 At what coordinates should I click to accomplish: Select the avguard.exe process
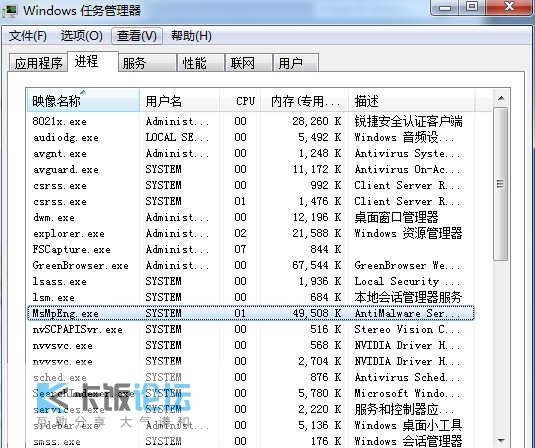(x=250, y=169)
